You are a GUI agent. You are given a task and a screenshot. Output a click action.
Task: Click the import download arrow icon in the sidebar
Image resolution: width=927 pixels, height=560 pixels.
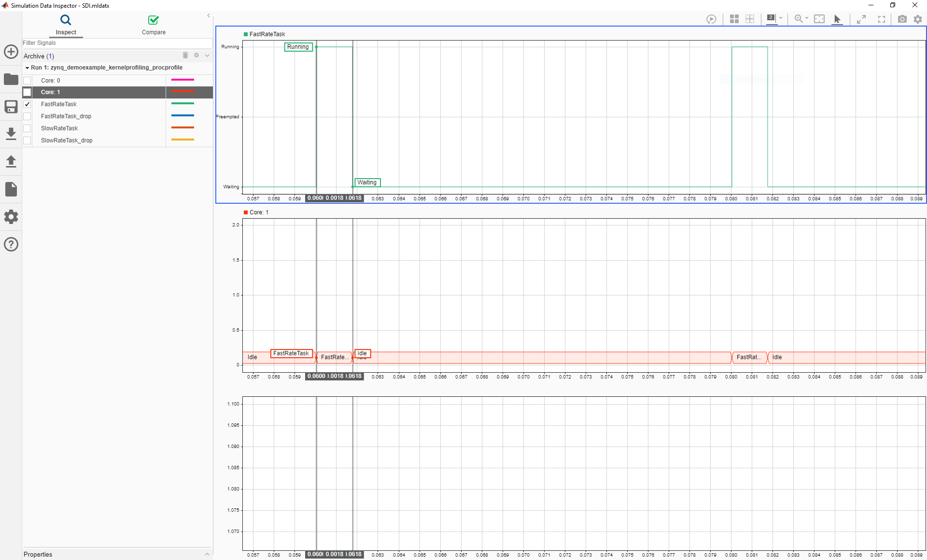click(11, 134)
